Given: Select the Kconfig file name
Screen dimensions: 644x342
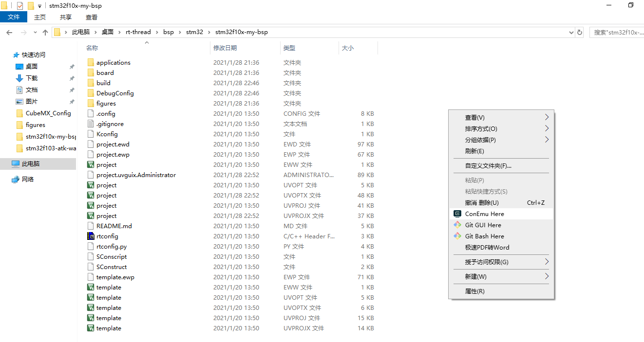Looking at the screenshot, I should [x=107, y=134].
